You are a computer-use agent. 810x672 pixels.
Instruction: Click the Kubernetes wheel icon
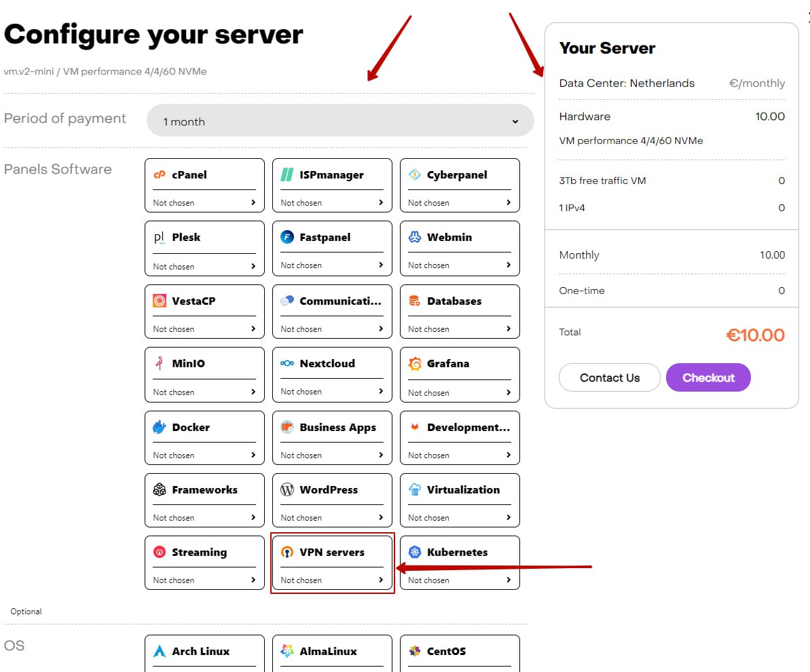tap(415, 553)
